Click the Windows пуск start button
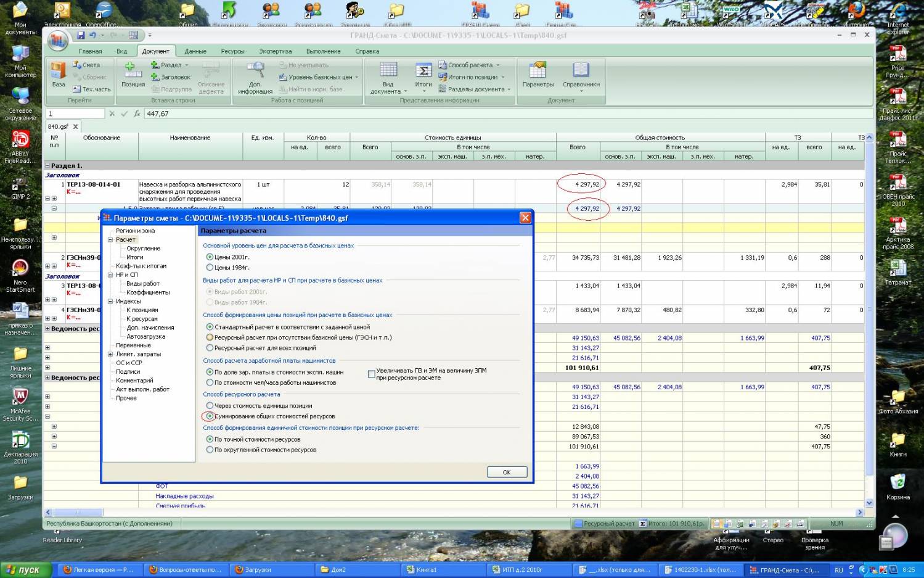 tap(22, 570)
